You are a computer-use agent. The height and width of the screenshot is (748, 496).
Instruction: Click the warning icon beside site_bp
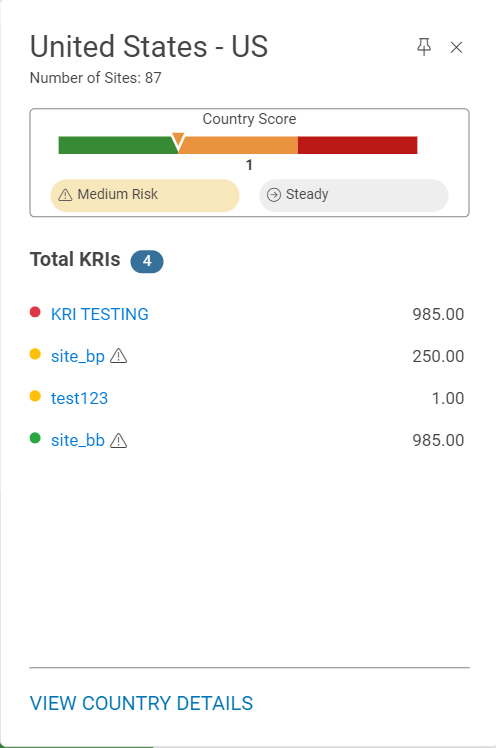(118, 356)
